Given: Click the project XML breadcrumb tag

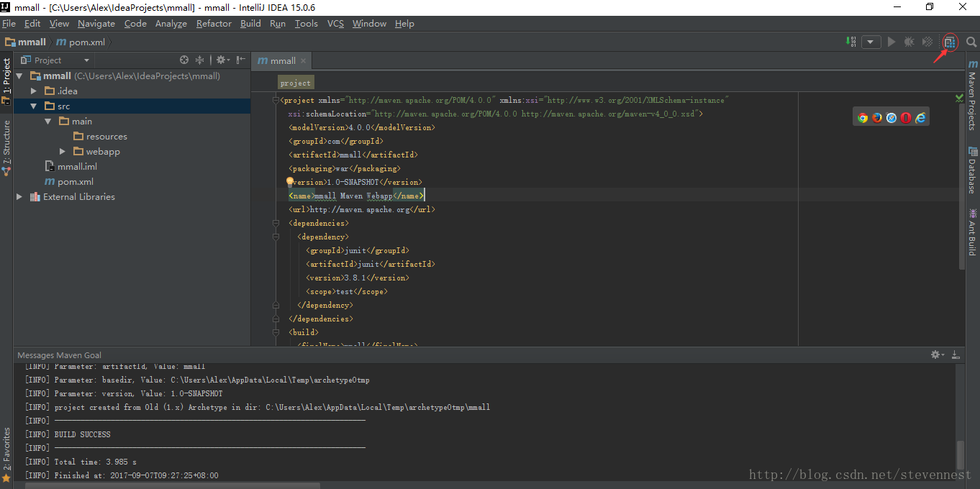Looking at the screenshot, I should tap(296, 83).
